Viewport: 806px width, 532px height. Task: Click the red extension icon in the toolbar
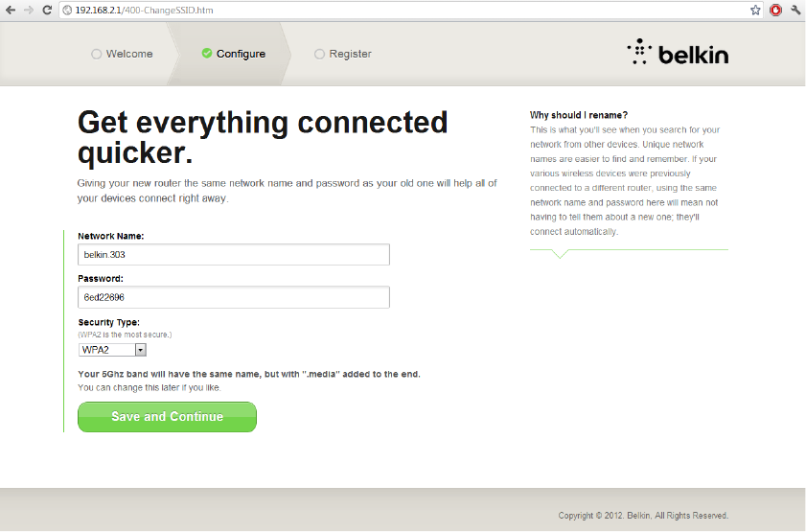pyautogui.click(x=775, y=10)
